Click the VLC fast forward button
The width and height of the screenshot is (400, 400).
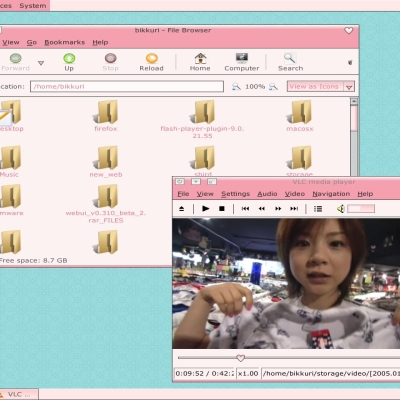278,209
